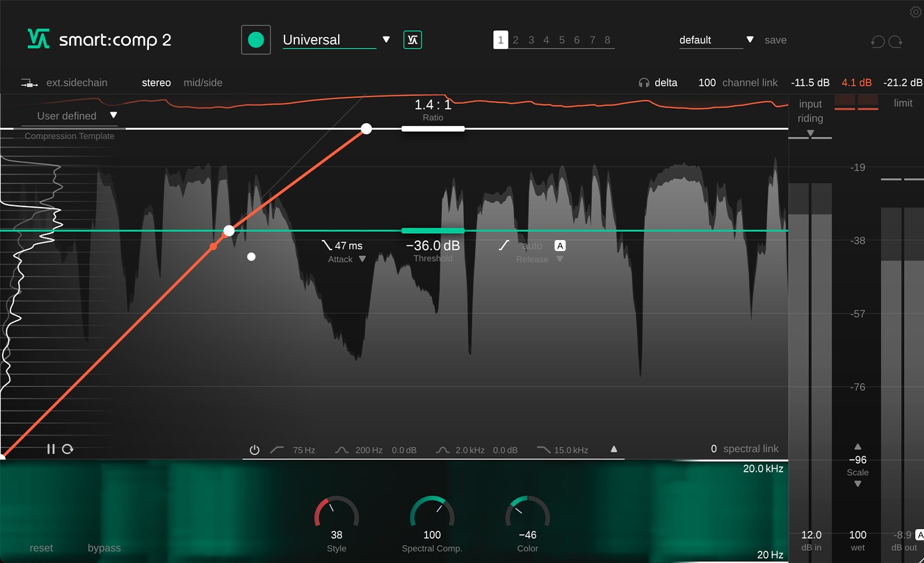Click the 12.0 dB in value
The height and width of the screenshot is (563, 924).
[811, 535]
